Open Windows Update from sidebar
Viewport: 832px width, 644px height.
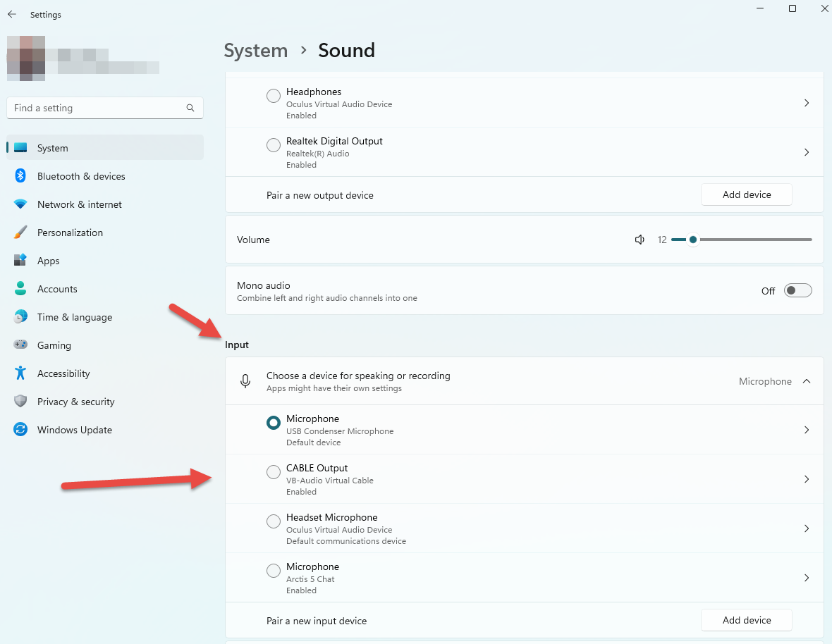tap(74, 430)
